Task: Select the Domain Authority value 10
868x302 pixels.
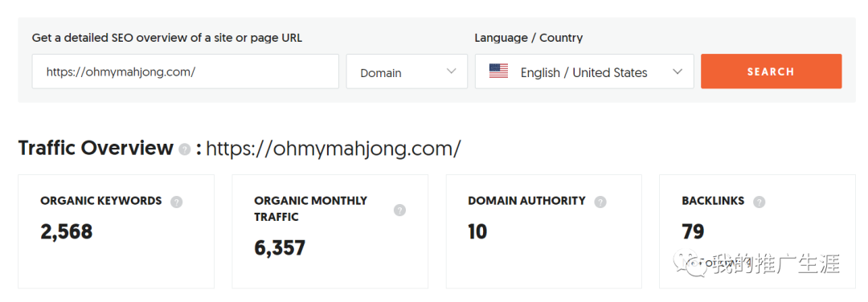Action: [x=477, y=232]
